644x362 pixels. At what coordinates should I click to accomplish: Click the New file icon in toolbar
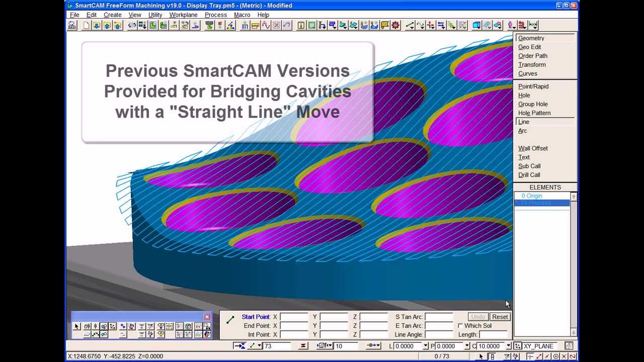point(87,25)
